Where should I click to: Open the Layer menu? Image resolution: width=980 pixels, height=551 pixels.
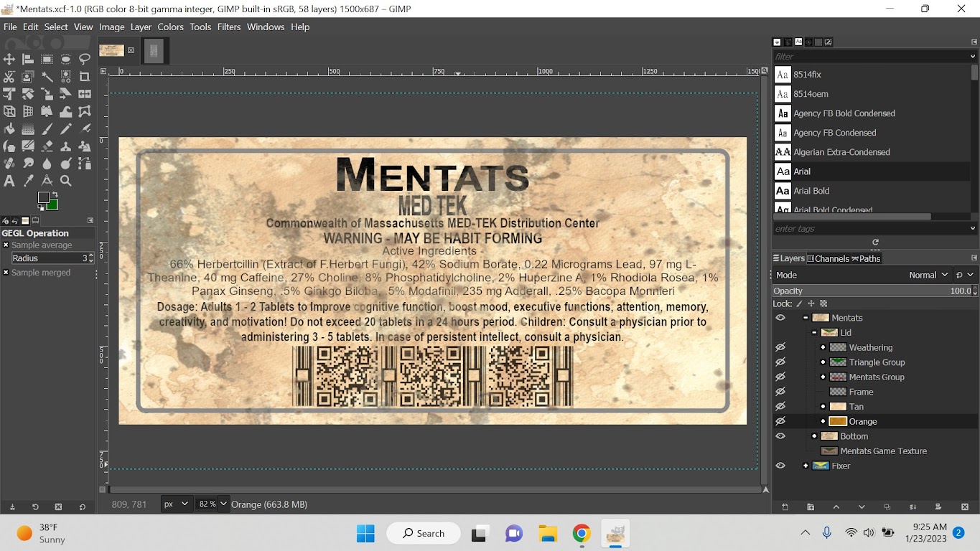141,27
